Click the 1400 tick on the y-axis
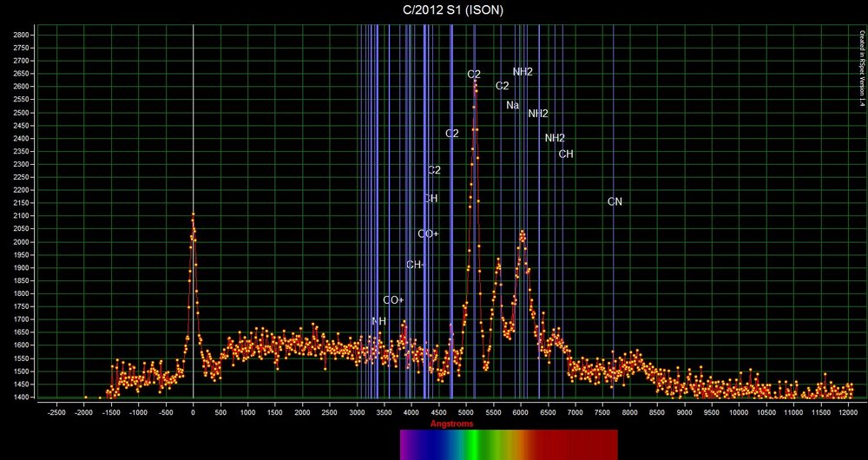The width and height of the screenshot is (868, 460). click(20, 398)
